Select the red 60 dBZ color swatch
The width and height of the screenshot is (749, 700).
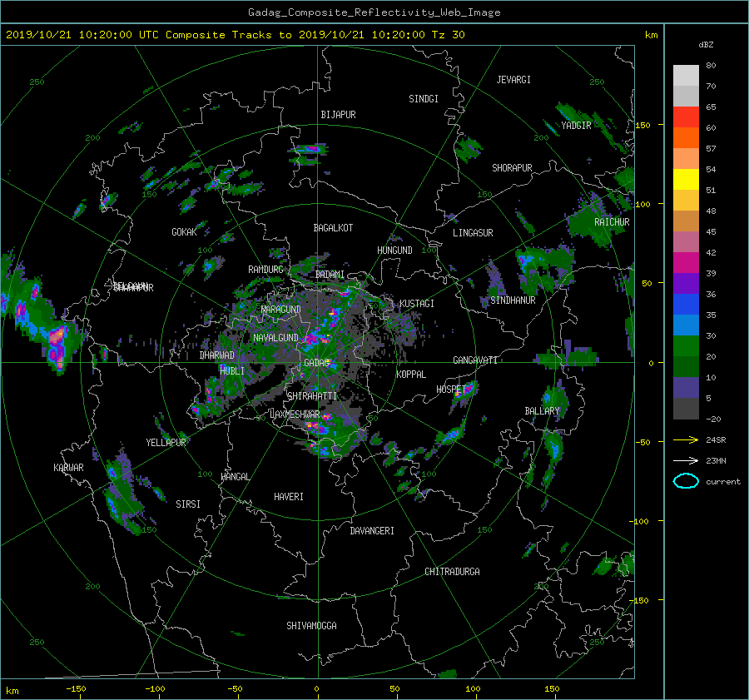coord(686,117)
